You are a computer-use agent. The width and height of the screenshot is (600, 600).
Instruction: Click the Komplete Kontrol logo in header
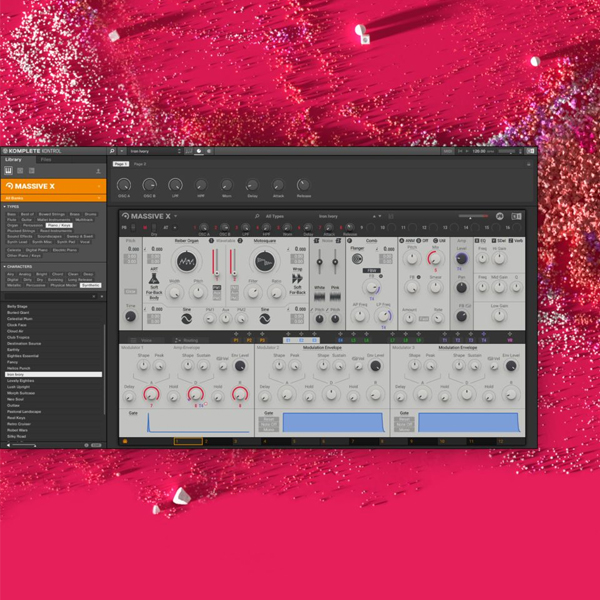coord(31,151)
